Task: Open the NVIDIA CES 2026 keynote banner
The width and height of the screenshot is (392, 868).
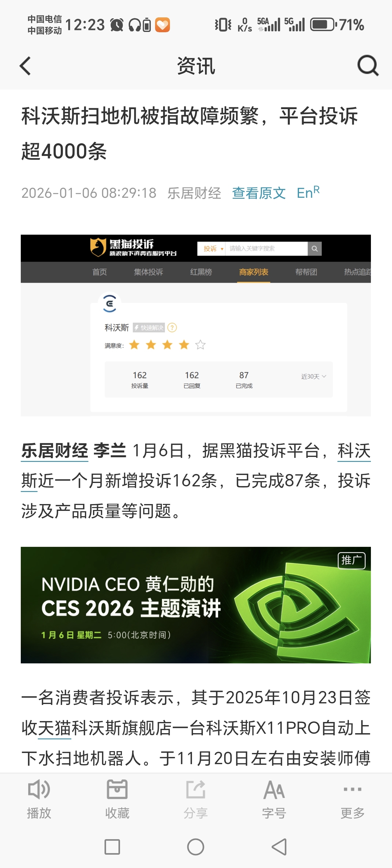Action: point(196,605)
